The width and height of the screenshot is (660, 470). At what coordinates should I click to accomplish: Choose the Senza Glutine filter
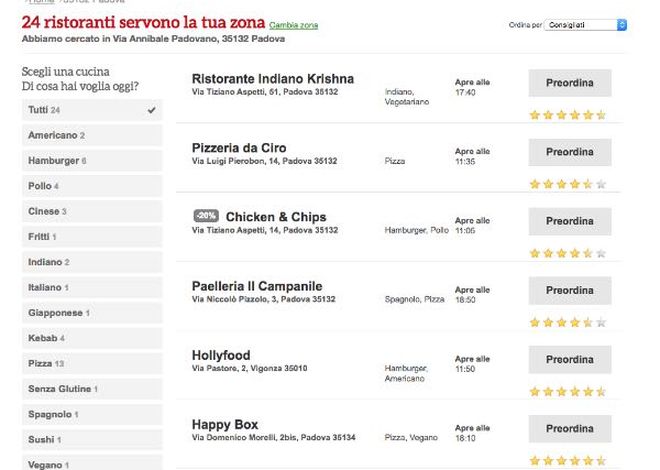92,389
